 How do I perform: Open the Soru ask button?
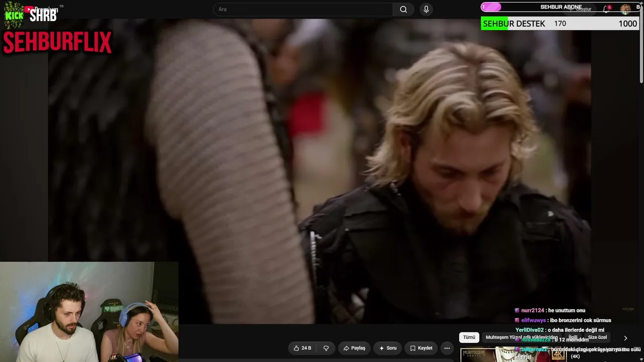pyautogui.click(x=388, y=348)
